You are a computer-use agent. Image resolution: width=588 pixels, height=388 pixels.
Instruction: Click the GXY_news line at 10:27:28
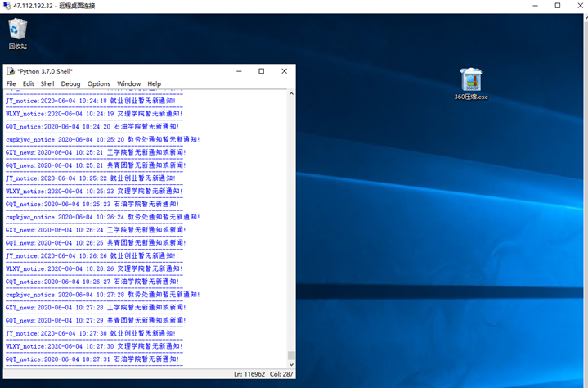[96, 307]
